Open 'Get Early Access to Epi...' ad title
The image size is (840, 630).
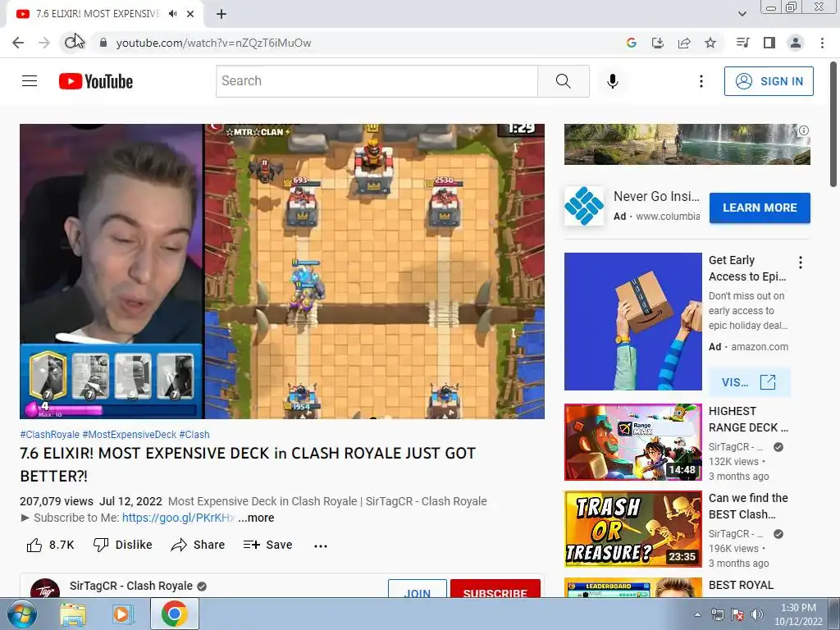(x=747, y=268)
